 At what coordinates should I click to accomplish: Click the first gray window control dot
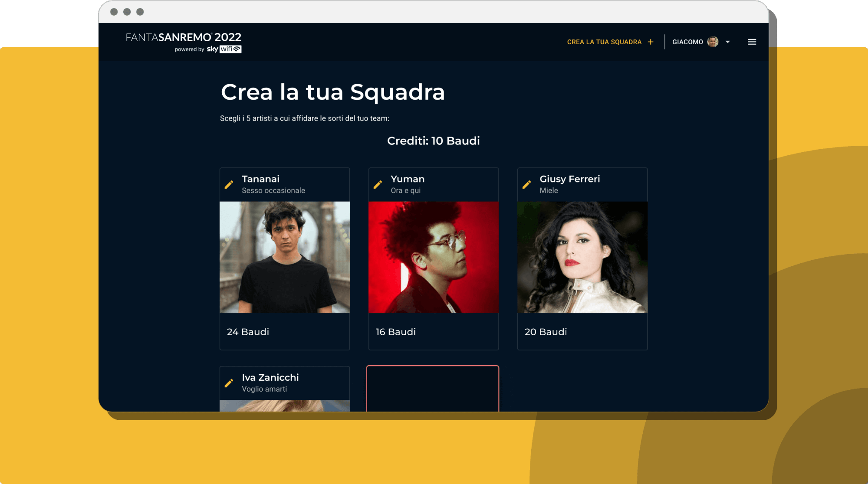pyautogui.click(x=114, y=12)
